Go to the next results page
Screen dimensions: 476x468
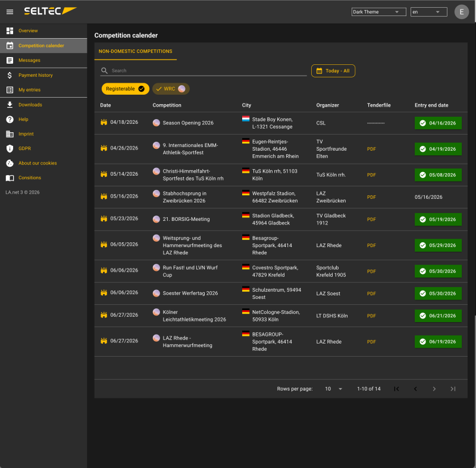[434, 389]
